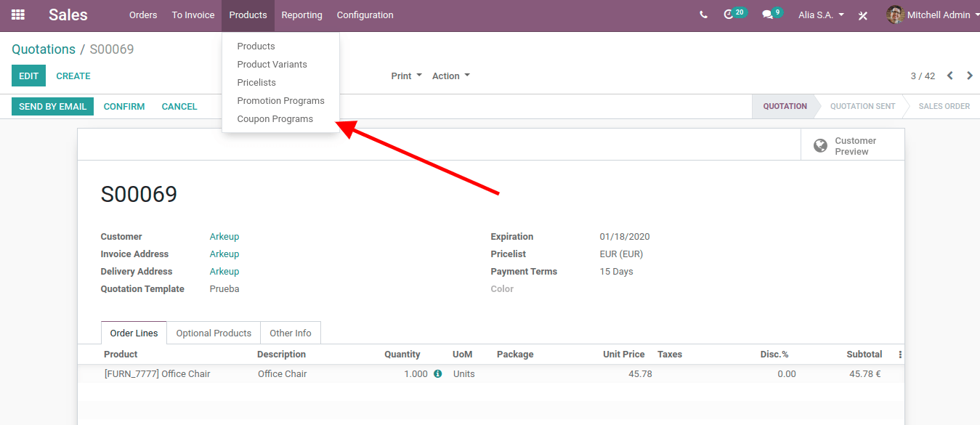The image size is (980, 425).
Task: Sort by the Description column header
Action: [x=282, y=355]
